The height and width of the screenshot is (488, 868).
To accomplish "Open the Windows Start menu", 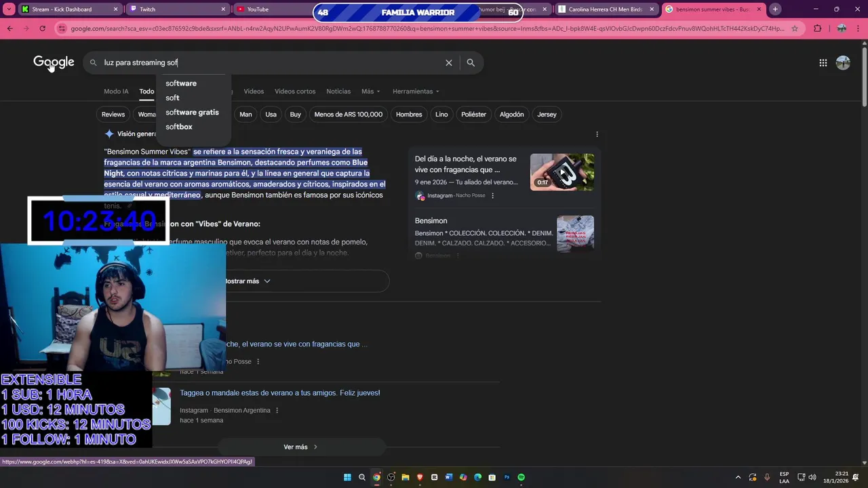I will click(x=347, y=477).
